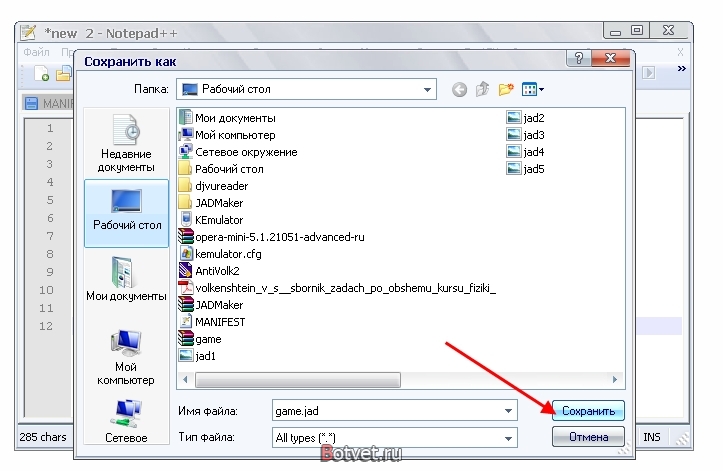Image resolution: width=723 pixels, height=471 pixels.
Task: Select the jad2 image file
Action: click(526, 118)
